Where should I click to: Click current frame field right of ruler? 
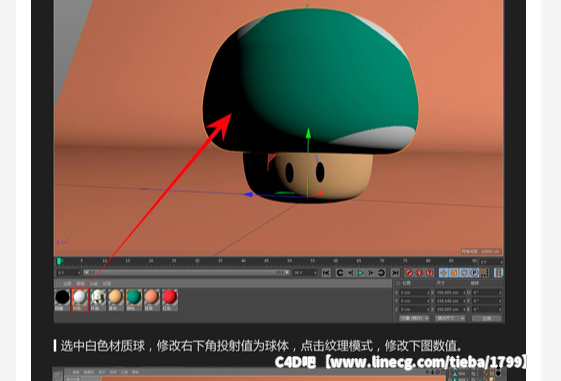click(491, 262)
